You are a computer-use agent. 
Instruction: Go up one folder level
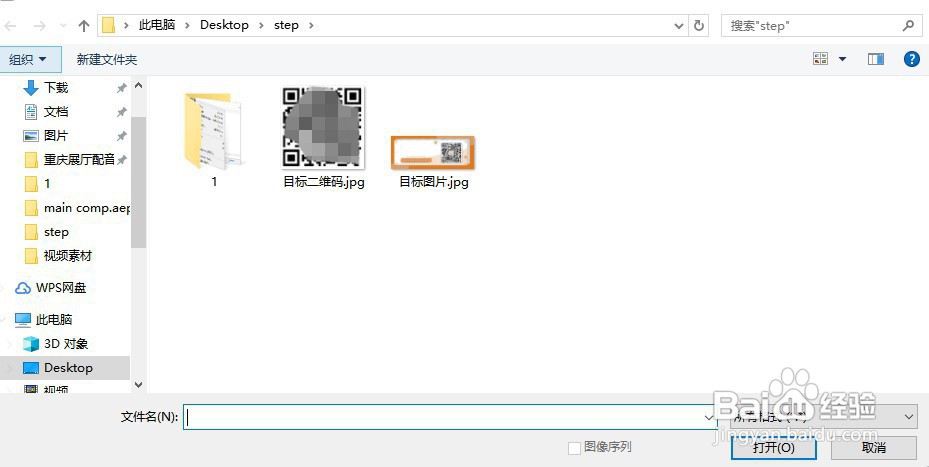[x=84, y=25]
